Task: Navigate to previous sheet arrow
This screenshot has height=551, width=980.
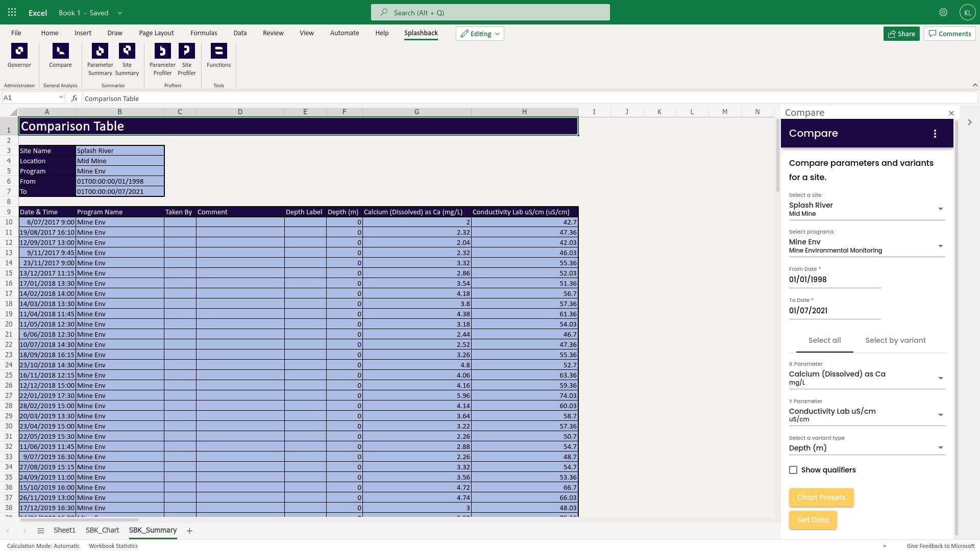Action: 8,531
